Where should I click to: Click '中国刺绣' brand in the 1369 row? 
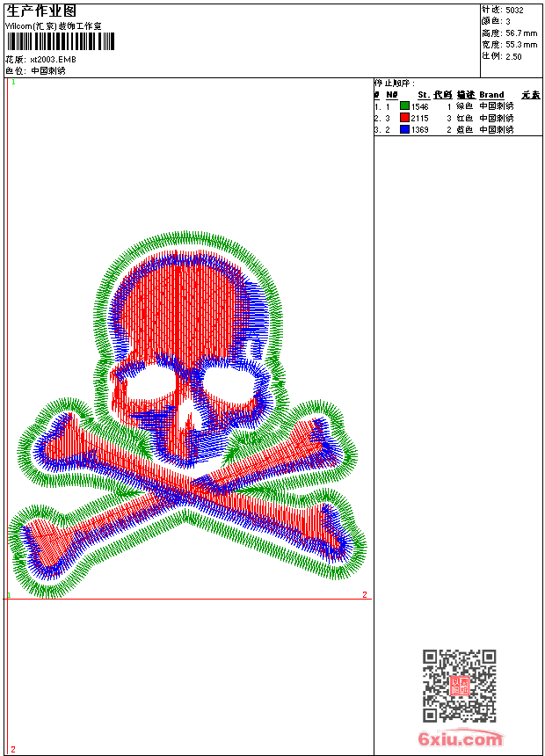point(497,130)
